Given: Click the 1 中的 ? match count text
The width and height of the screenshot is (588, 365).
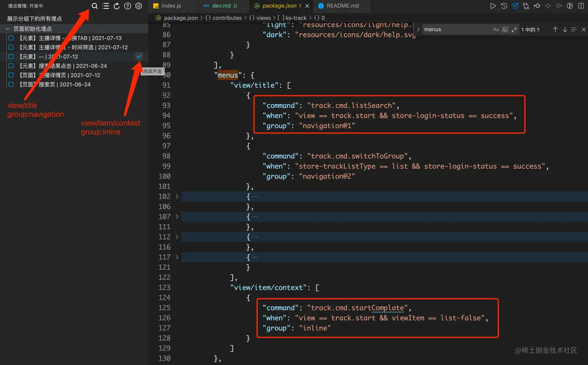Looking at the screenshot, I should tap(530, 30).
